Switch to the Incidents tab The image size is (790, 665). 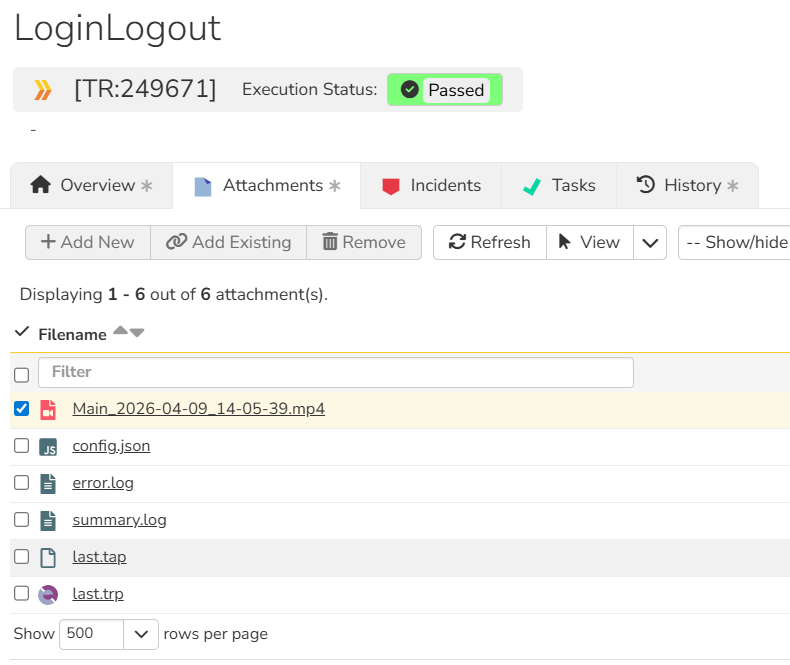click(x=431, y=185)
